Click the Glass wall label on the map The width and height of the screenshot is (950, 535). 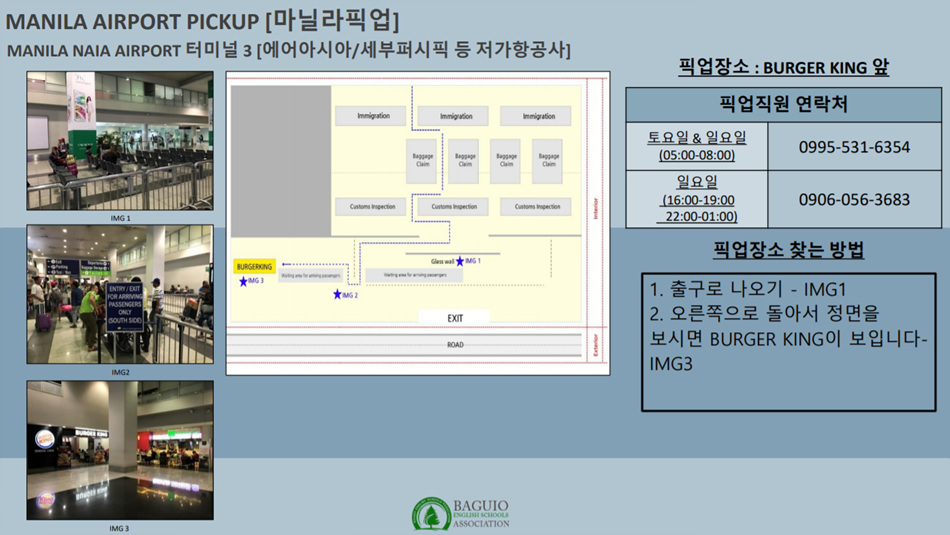point(442,262)
